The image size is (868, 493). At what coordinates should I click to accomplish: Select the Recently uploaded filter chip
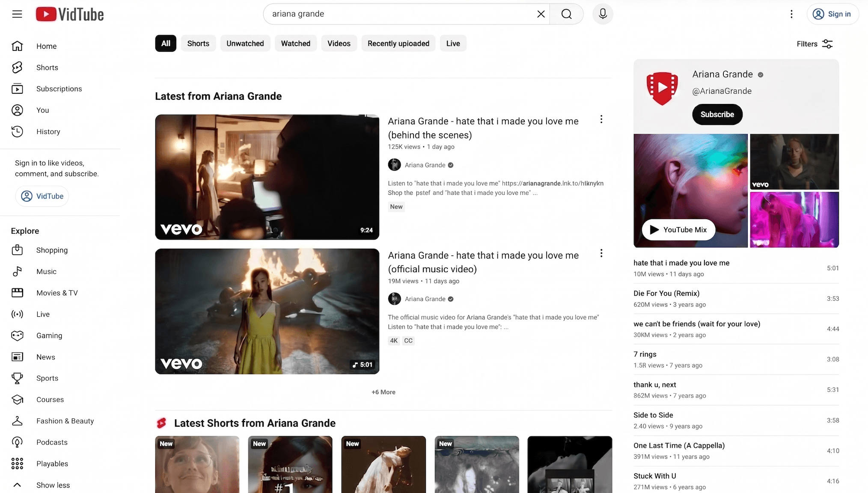click(x=398, y=44)
